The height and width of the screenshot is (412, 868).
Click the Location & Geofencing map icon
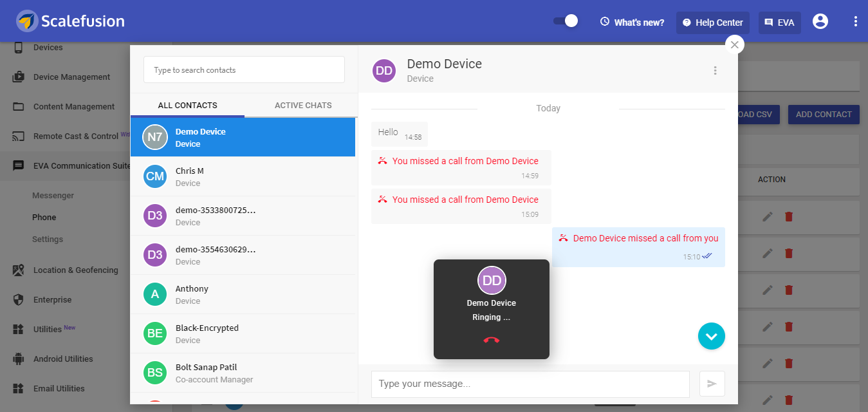click(18, 270)
